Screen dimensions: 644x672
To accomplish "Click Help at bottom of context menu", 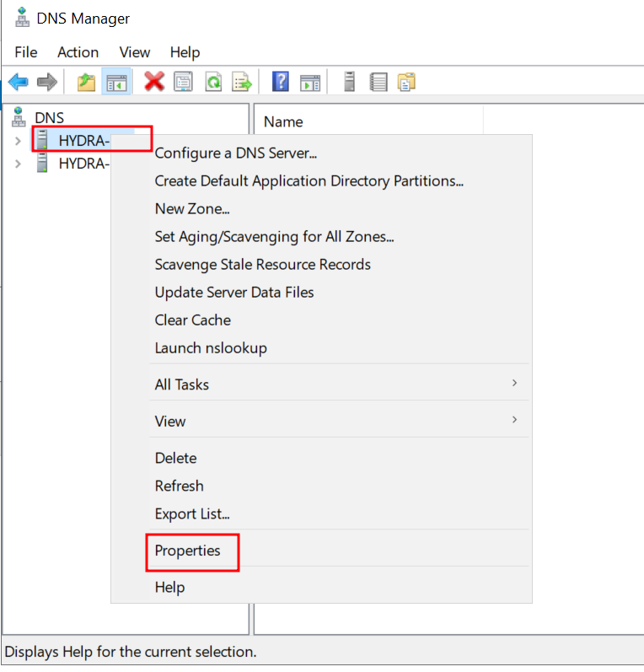I will 169,587.
